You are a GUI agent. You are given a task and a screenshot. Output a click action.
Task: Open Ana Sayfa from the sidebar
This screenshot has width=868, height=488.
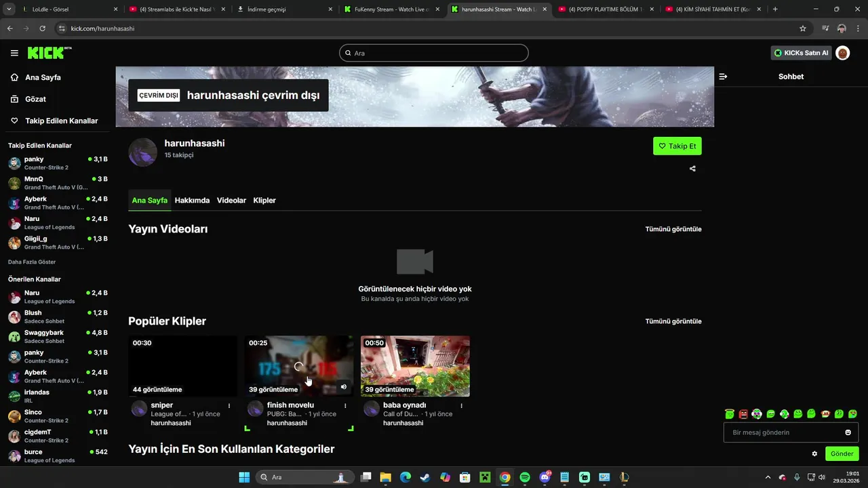[43, 77]
